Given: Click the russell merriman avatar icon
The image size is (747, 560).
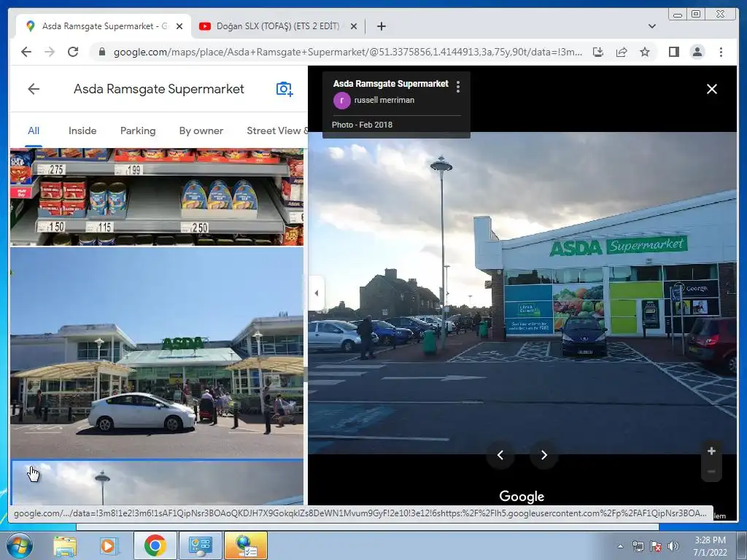Looking at the screenshot, I should [x=341, y=101].
